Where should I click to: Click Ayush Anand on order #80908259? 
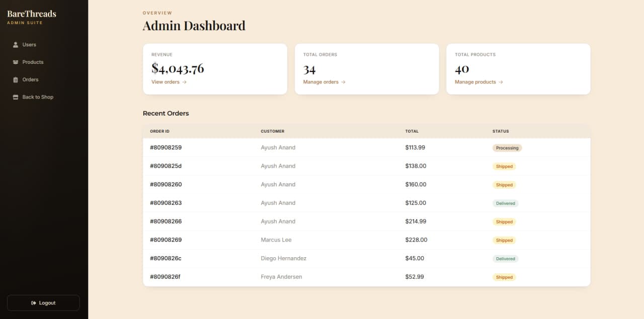tap(278, 148)
